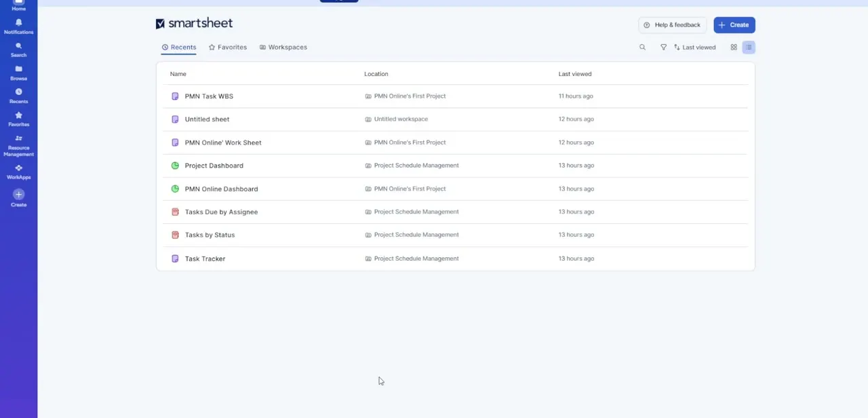
Task: Click Help & feedback button
Action: 672,25
